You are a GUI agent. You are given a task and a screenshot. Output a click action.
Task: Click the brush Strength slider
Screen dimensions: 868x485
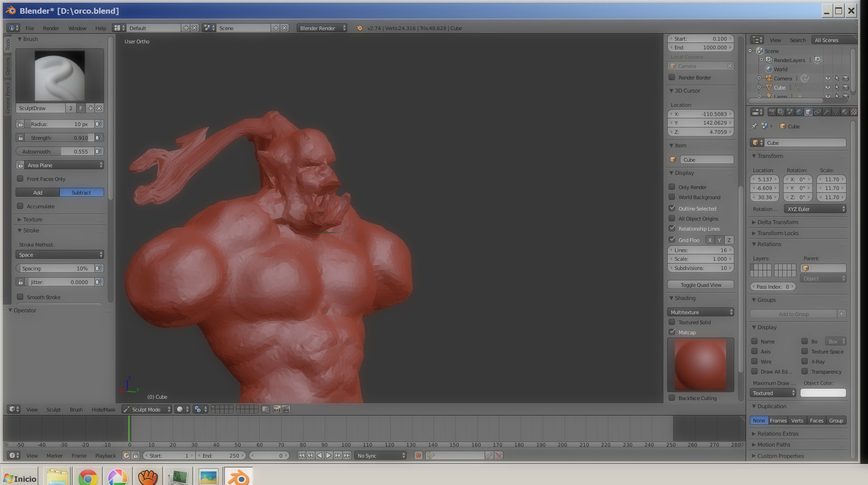pyautogui.click(x=59, y=138)
